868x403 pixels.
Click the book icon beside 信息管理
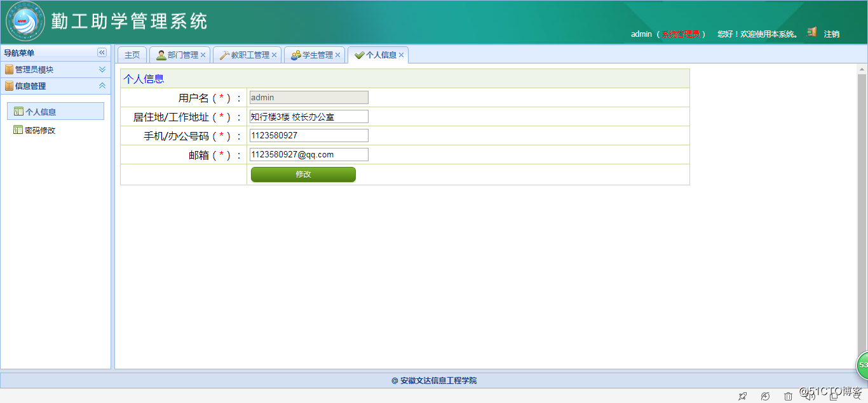coord(9,86)
